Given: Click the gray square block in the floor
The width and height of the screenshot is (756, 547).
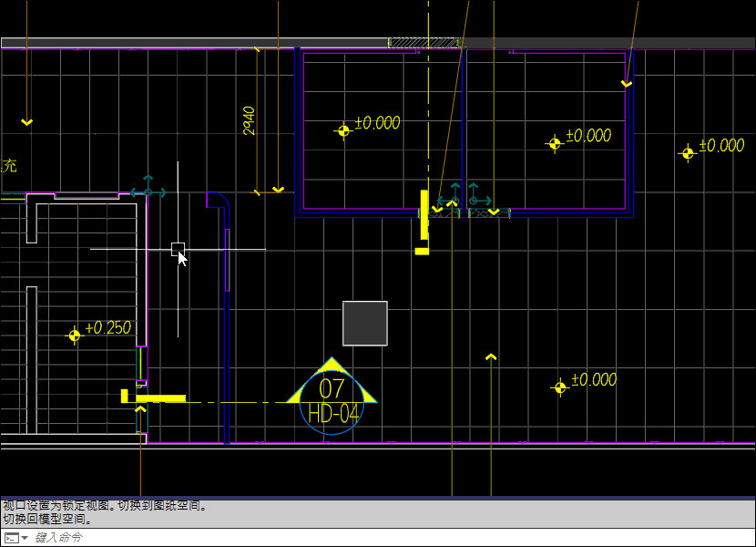Looking at the screenshot, I should (x=364, y=324).
